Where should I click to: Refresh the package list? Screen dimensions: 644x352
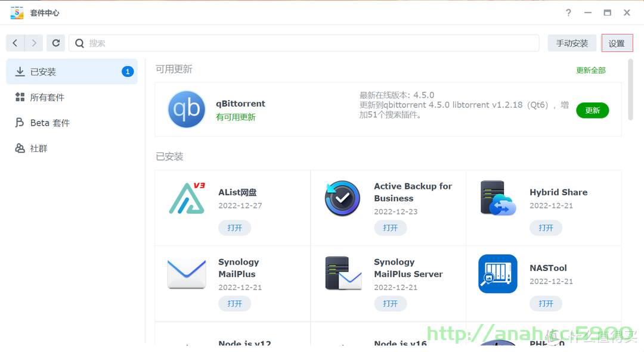click(x=56, y=43)
